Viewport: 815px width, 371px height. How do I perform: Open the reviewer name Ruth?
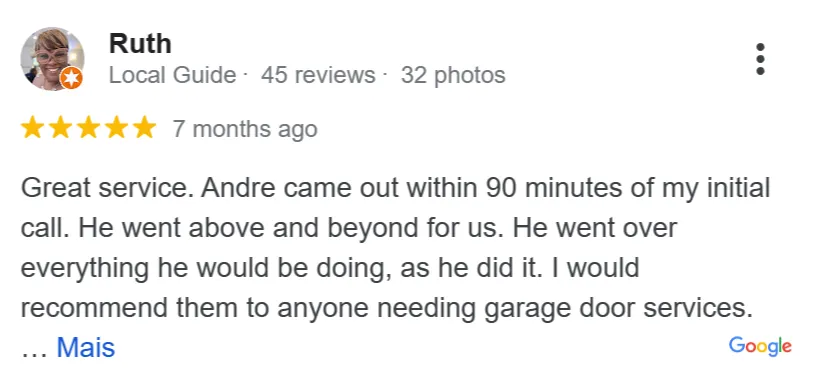(140, 44)
